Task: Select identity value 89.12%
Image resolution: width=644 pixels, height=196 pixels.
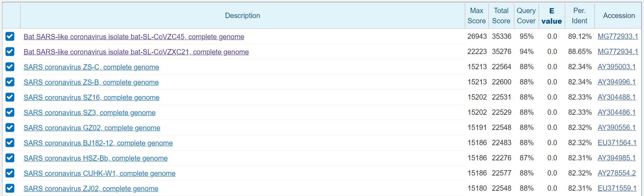Action: pyautogui.click(x=580, y=36)
